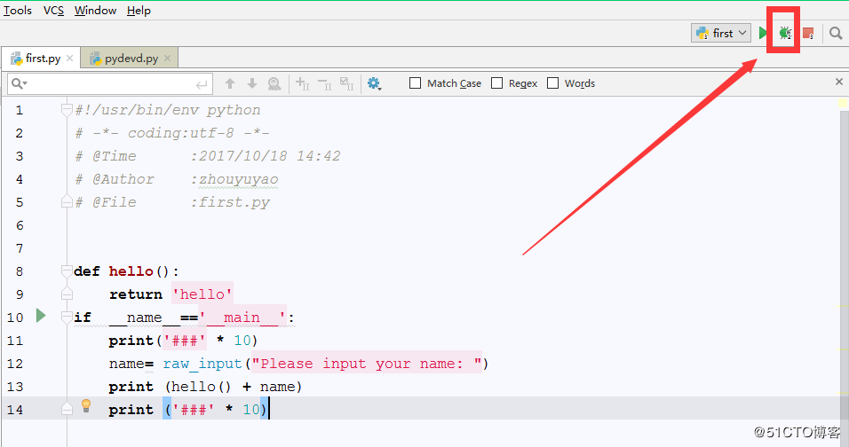The image size is (849, 447).
Task: Click fold end marker at line 14
Action: pos(67,409)
